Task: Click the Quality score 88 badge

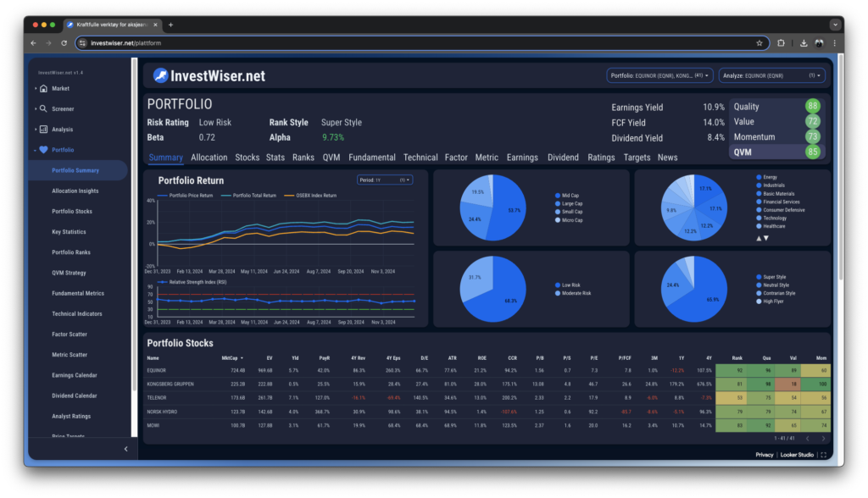Action: click(x=812, y=106)
